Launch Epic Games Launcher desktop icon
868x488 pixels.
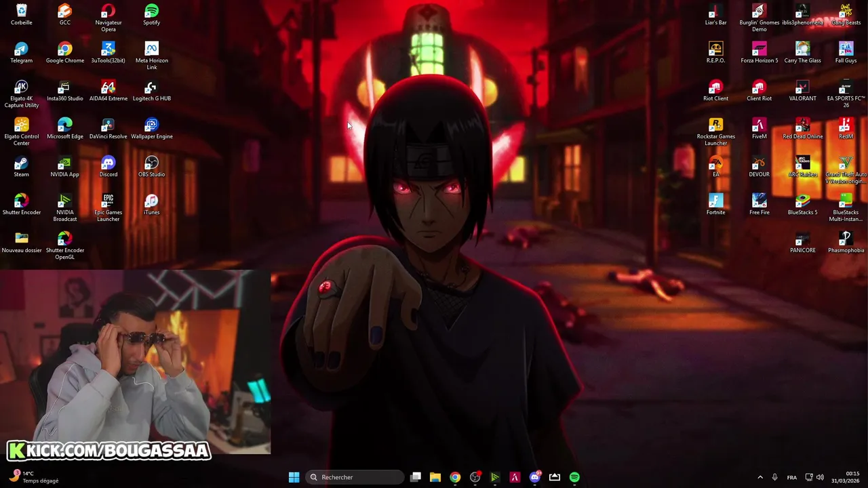click(108, 207)
